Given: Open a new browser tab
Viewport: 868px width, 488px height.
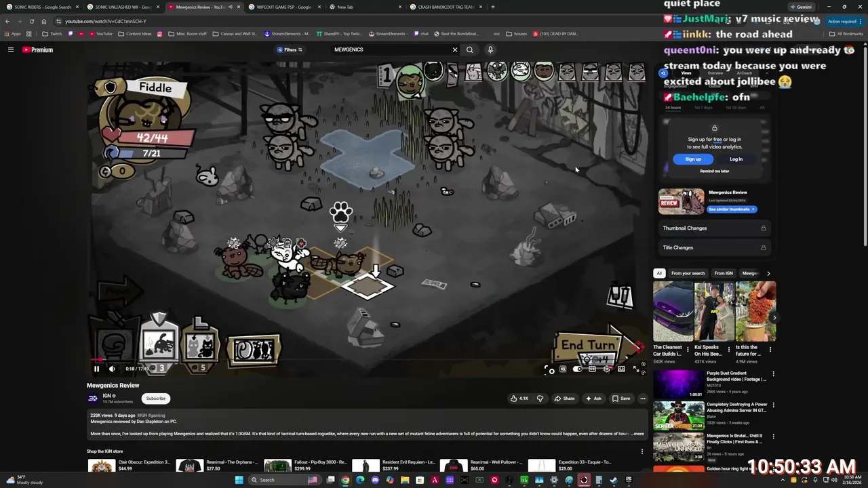Looking at the screenshot, I should pyautogui.click(x=493, y=7).
